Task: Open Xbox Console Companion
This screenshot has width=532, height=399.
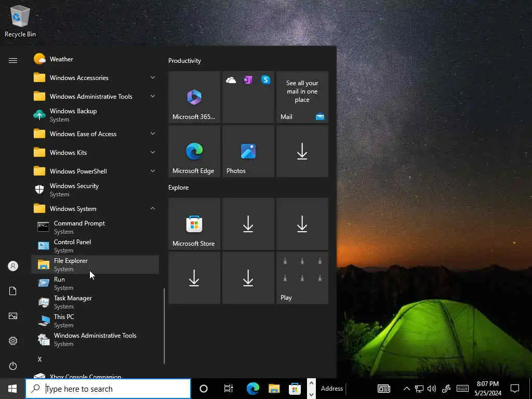Action: tap(95, 376)
